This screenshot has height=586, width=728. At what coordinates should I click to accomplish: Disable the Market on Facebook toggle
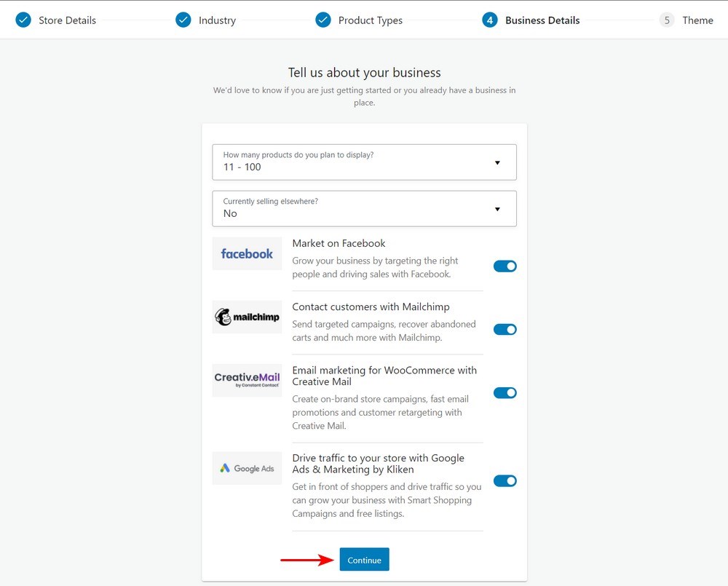(505, 266)
